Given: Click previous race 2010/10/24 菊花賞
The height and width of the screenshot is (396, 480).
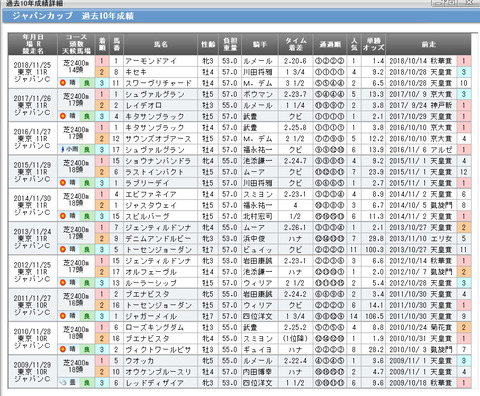Looking at the screenshot, I should [x=421, y=328].
